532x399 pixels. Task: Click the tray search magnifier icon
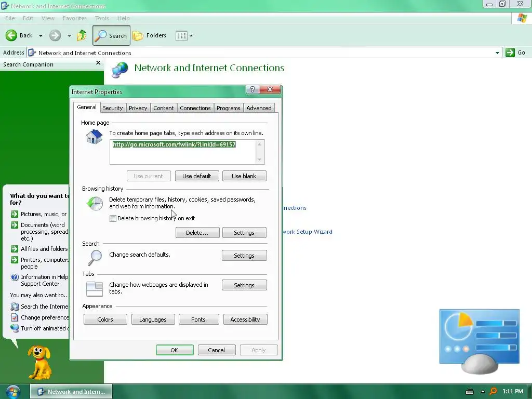coord(493,392)
